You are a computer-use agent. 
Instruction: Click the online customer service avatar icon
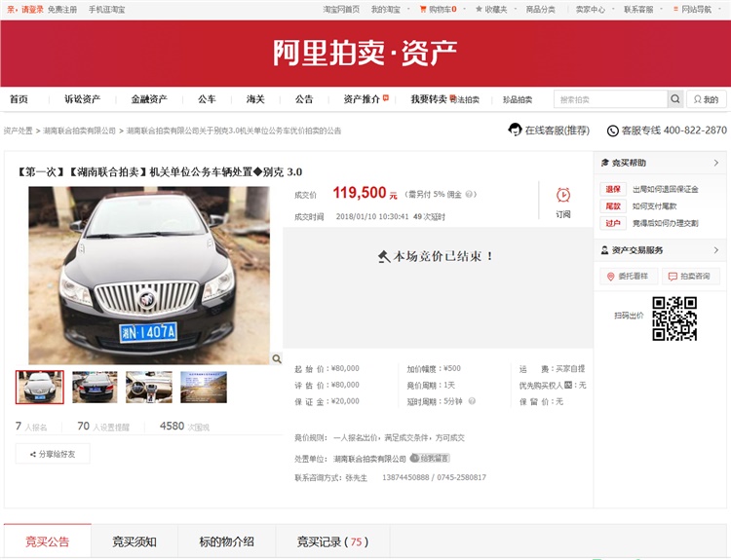pos(515,130)
